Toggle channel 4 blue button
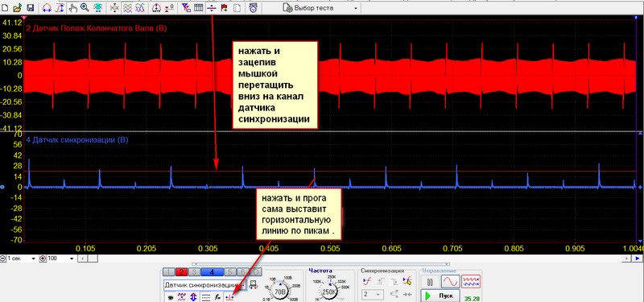This screenshot has width=644, height=302. pos(212,272)
